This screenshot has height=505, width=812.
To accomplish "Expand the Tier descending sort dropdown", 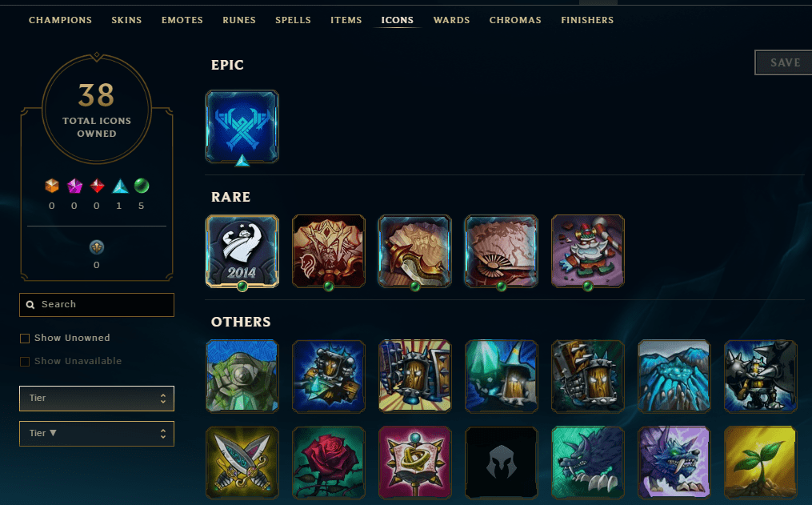I will [97, 434].
